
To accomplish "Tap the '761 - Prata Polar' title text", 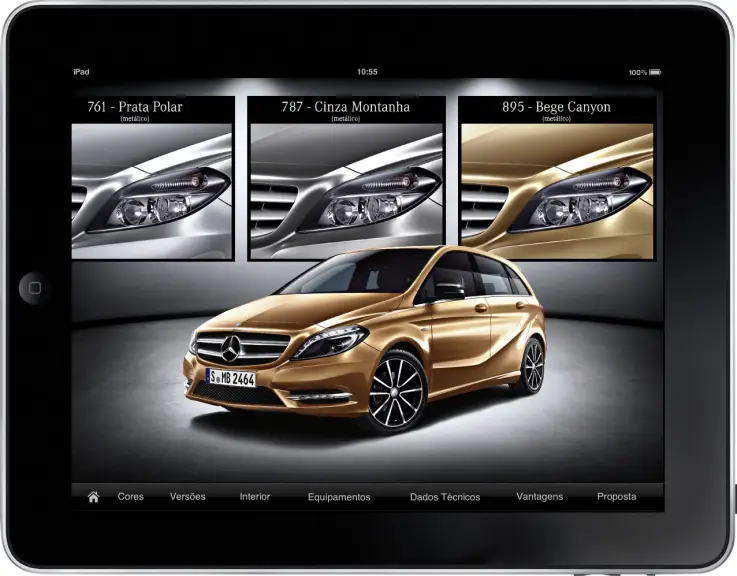I will pos(135,107).
